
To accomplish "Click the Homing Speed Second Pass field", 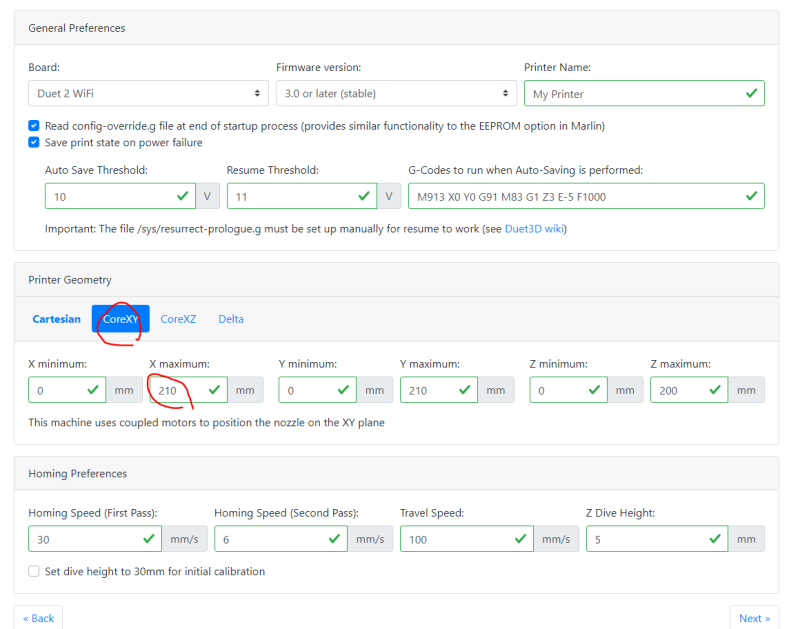I will [x=281, y=539].
